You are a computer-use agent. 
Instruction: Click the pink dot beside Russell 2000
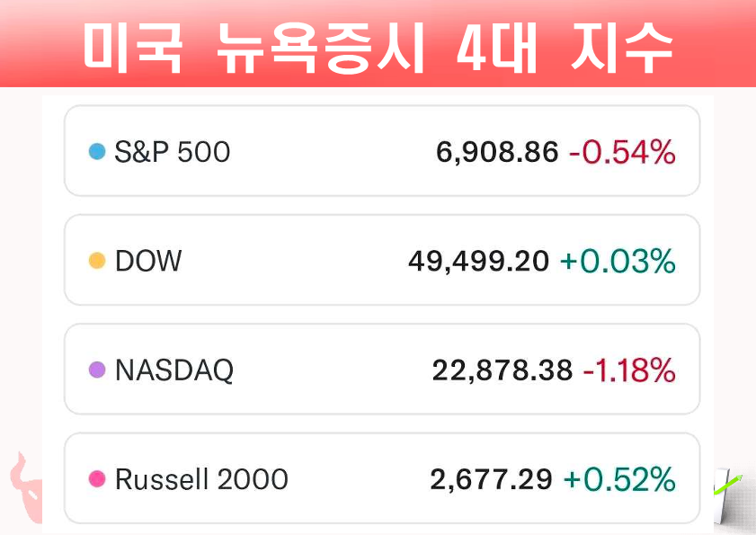pyautogui.click(x=97, y=479)
